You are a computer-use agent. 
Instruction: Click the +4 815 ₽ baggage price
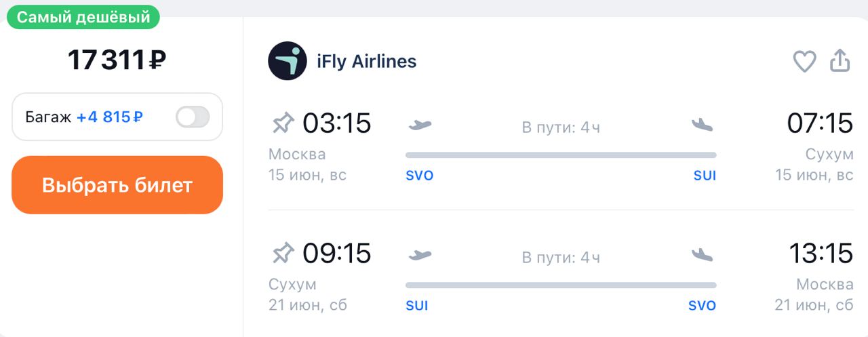pos(109,117)
